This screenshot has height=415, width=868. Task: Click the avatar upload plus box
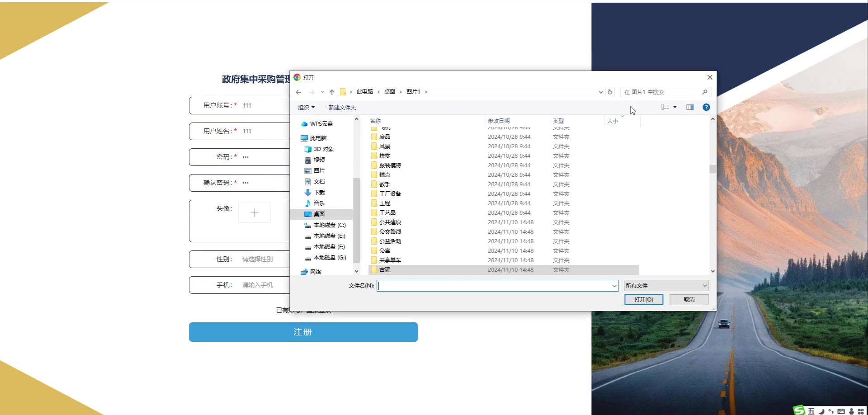255,213
